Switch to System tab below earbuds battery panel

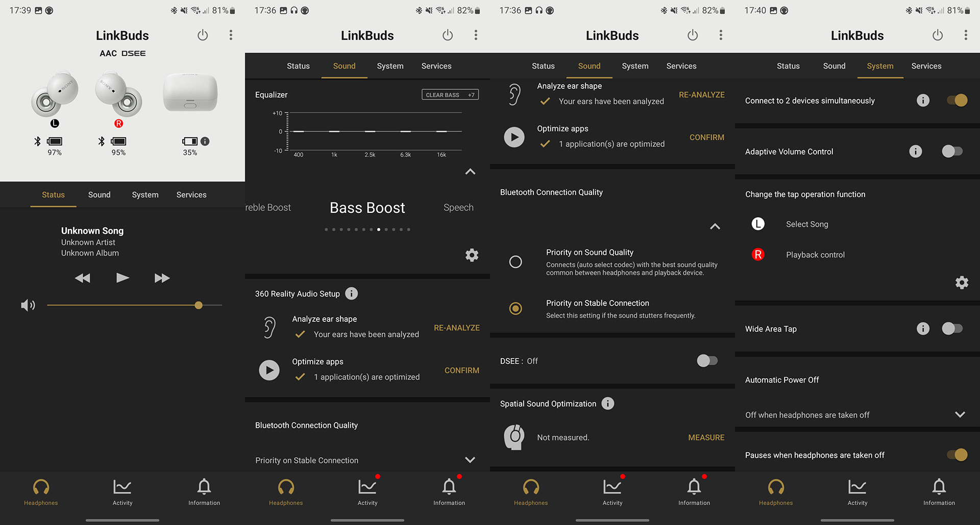click(x=145, y=195)
